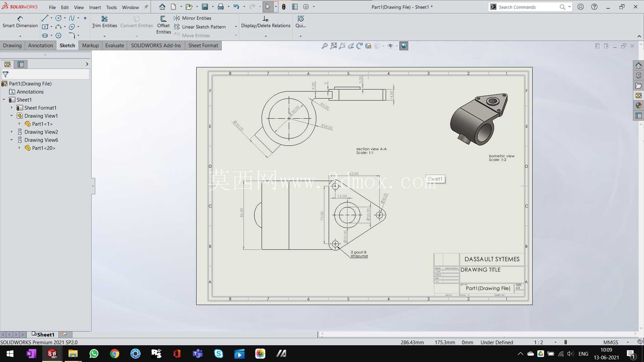
Task: Open the File Properties icon
Action: 295,7
